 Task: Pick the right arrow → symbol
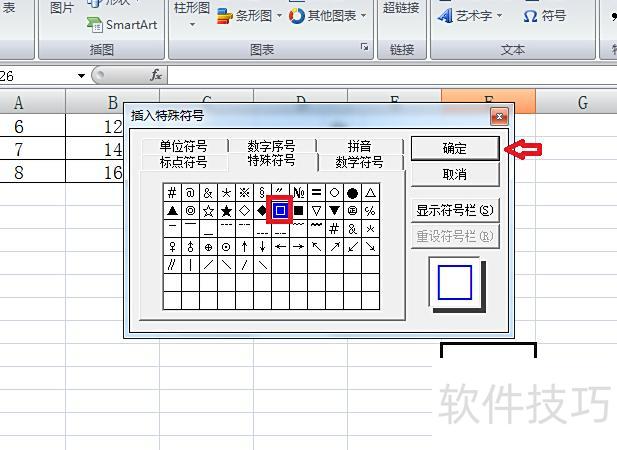point(298,247)
